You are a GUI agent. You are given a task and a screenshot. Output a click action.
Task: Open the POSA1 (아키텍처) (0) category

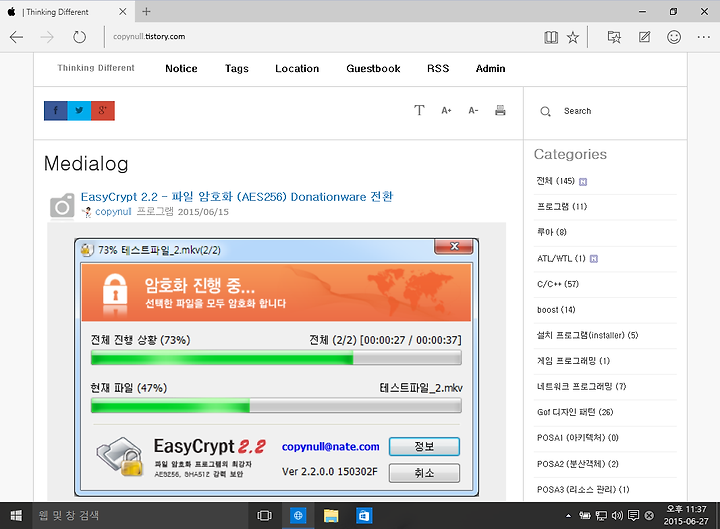point(578,438)
